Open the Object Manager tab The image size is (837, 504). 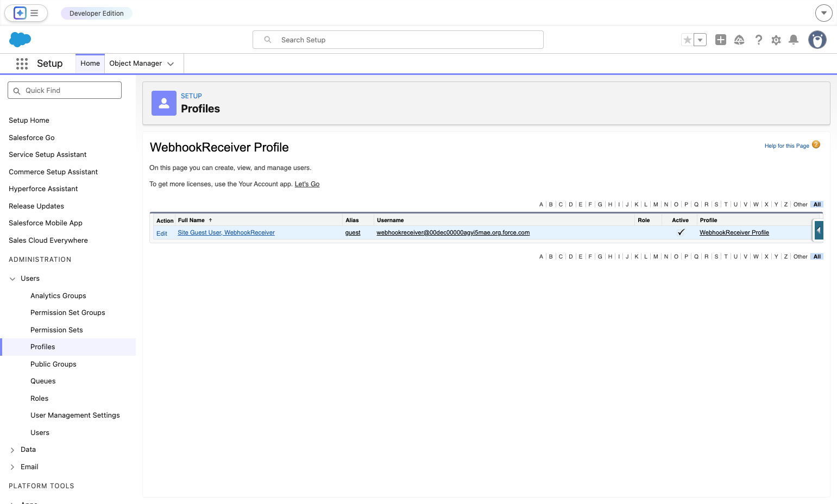coord(136,63)
